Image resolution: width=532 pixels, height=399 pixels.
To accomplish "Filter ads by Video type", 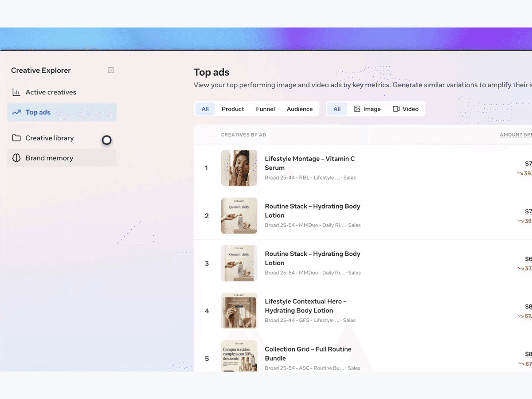I will pos(406,109).
